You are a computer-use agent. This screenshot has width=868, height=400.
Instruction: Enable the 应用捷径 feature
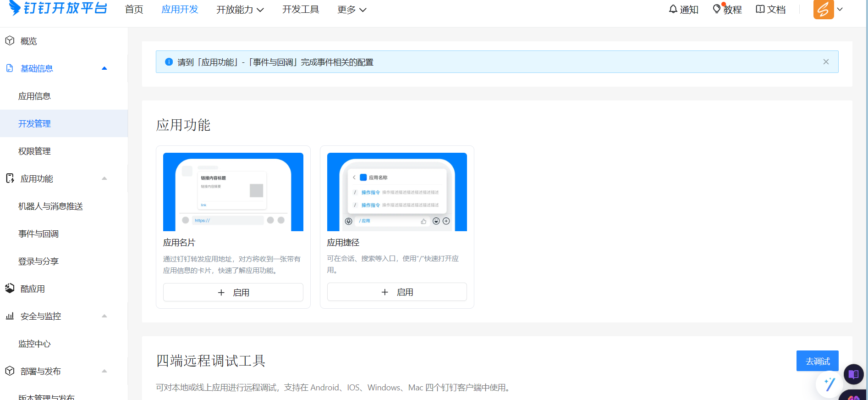397,292
